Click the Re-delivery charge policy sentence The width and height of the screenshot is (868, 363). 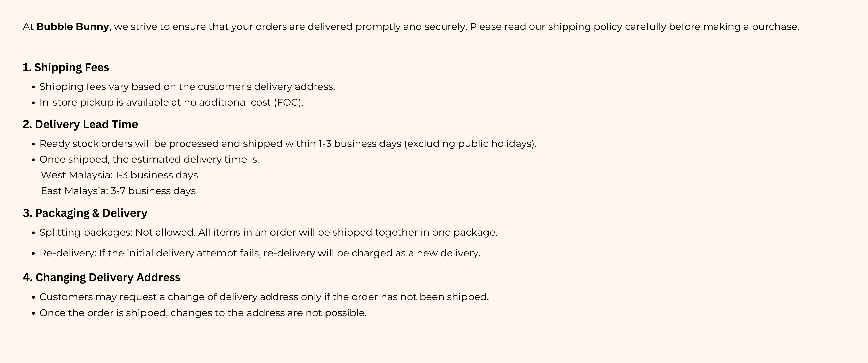pyautogui.click(x=260, y=253)
